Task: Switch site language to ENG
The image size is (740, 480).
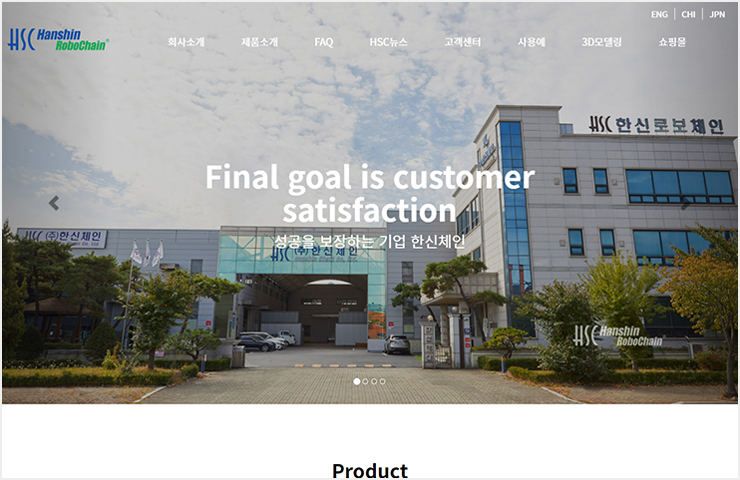Action: click(659, 14)
